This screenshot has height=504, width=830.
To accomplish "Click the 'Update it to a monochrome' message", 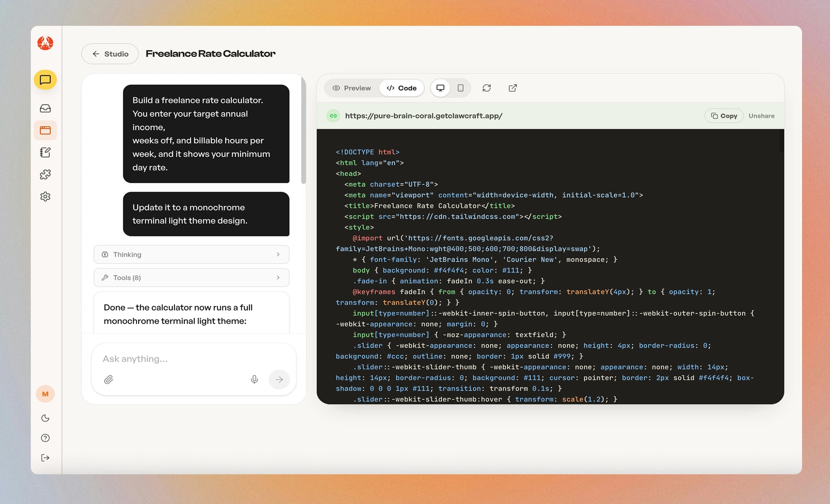I will [x=206, y=214].
